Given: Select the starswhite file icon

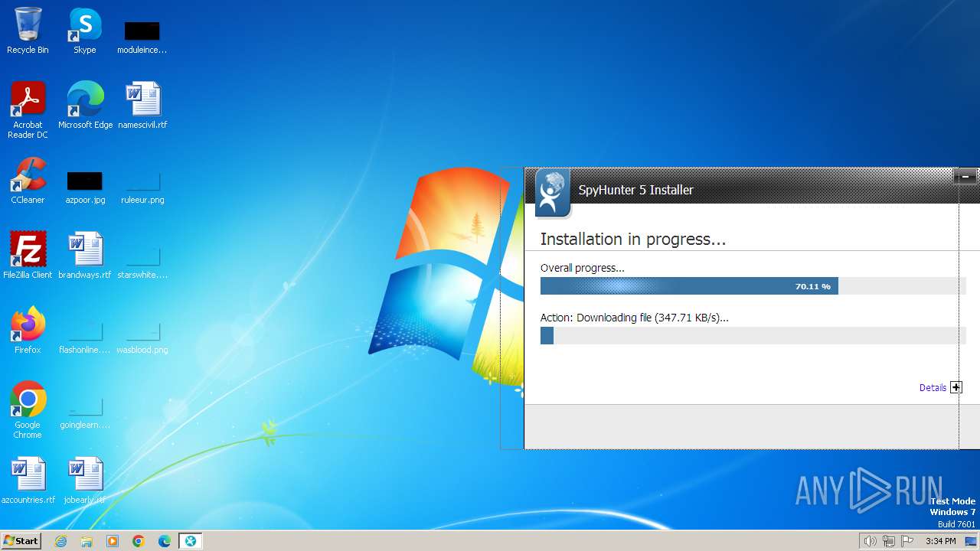Looking at the screenshot, I should (x=142, y=262).
